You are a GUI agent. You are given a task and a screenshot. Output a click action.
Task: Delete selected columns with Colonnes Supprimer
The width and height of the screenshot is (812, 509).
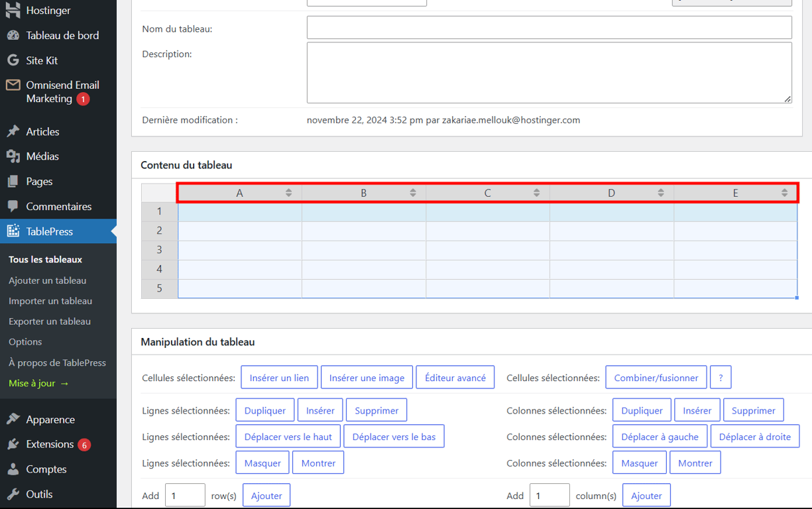754,410
